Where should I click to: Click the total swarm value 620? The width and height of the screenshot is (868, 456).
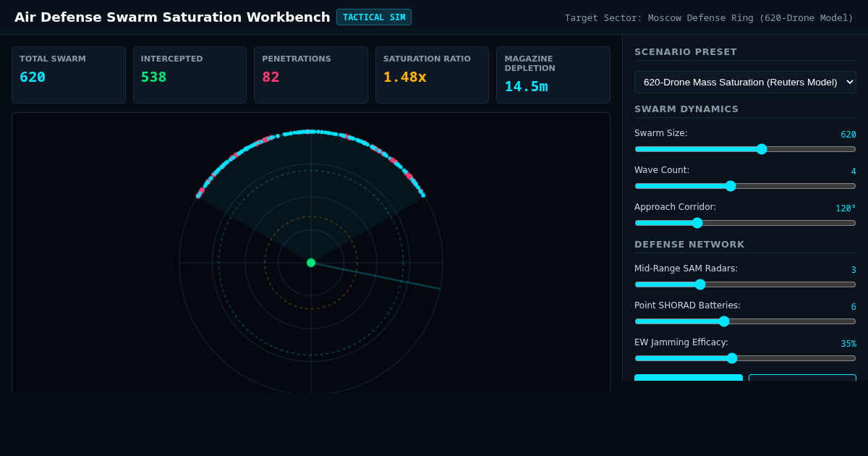click(33, 77)
